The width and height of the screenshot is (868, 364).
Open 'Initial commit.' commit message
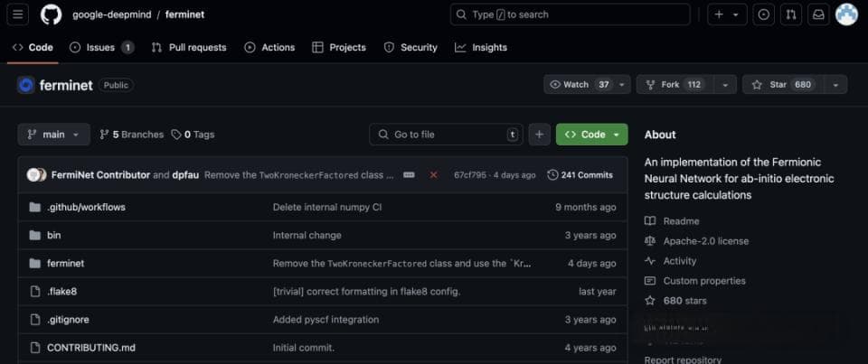coord(304,348)
